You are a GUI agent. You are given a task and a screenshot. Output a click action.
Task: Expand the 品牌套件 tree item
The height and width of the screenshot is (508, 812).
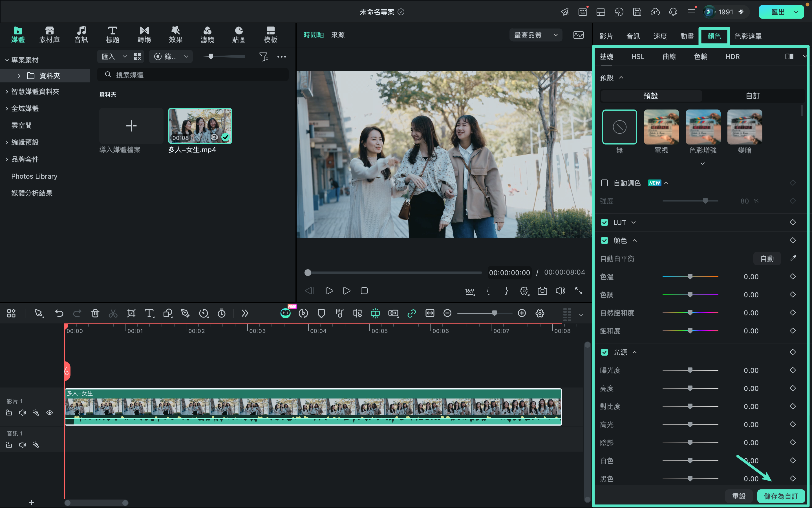pos(7,159)
